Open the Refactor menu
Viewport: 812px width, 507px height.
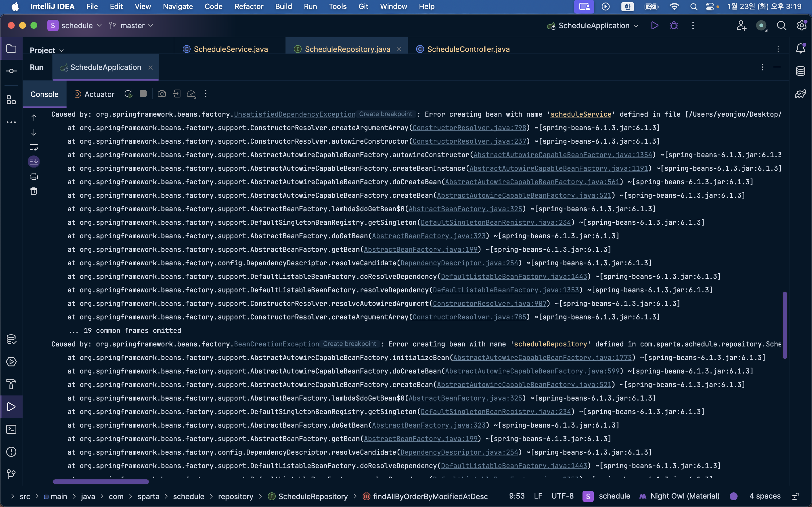[x=249, y=6]
